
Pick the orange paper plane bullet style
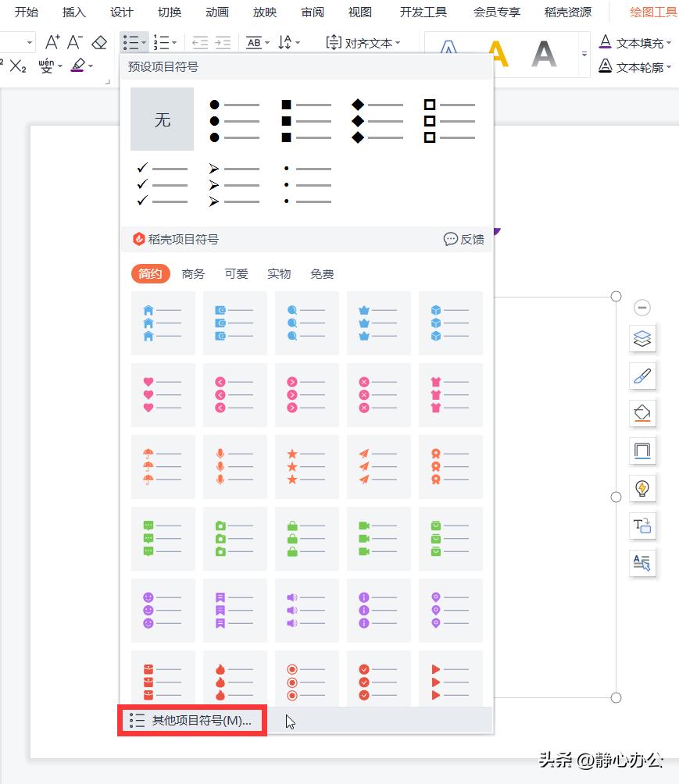tap(379, 466)
